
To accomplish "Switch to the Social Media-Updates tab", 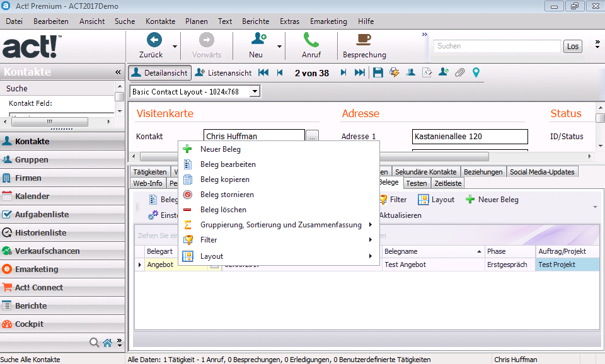I will (542, 171).
